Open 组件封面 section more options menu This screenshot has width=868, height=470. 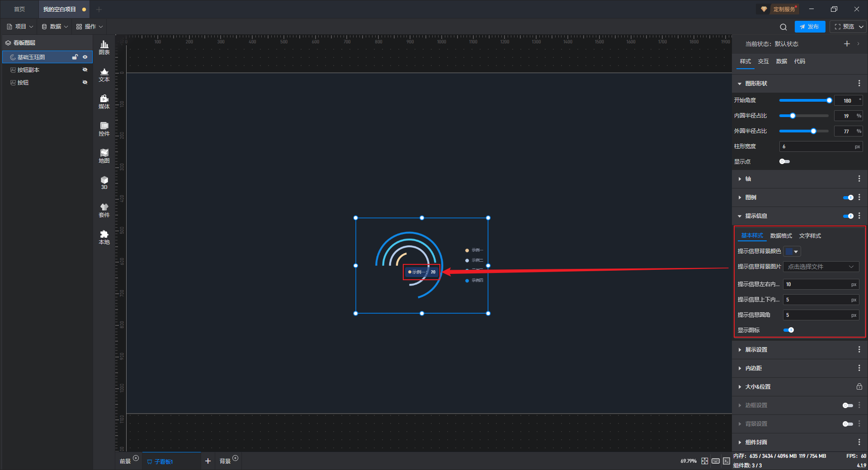[x=859, y=442]
